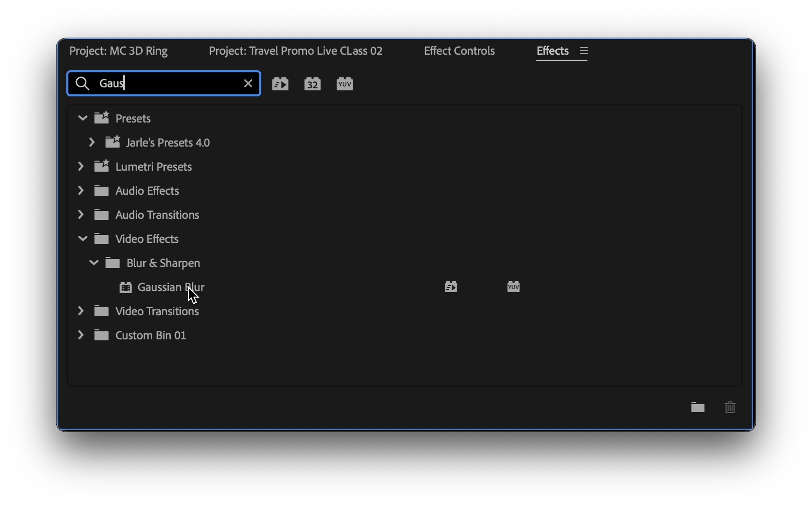Create a new custom bin
The height and width of the screenshot is (506, 812).
(698, 407)
